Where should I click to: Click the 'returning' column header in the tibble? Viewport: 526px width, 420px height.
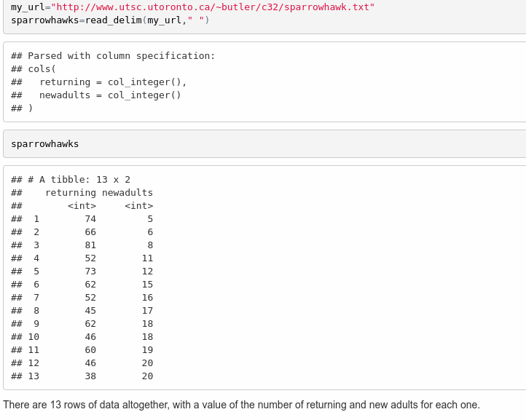click(71, 193)
